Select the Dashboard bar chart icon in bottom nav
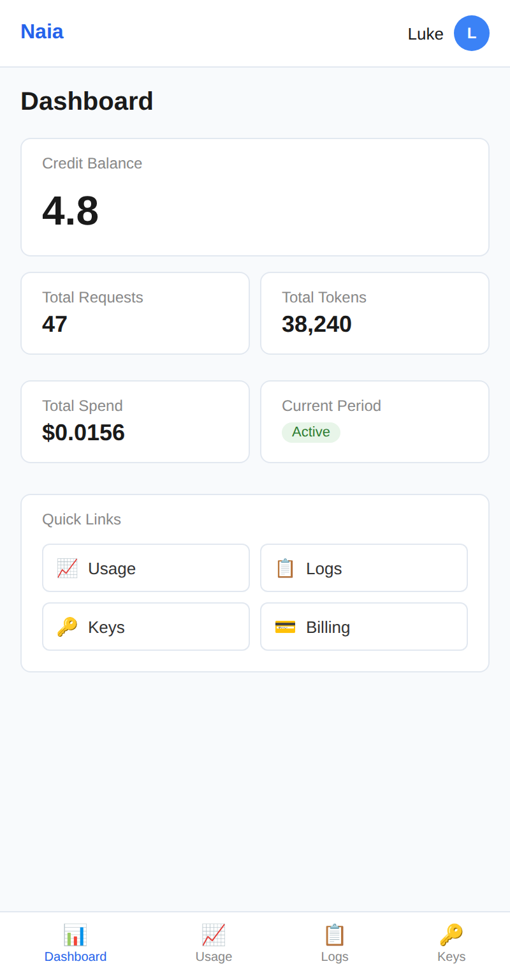510x980 pixels. click(x=75, y=934)
